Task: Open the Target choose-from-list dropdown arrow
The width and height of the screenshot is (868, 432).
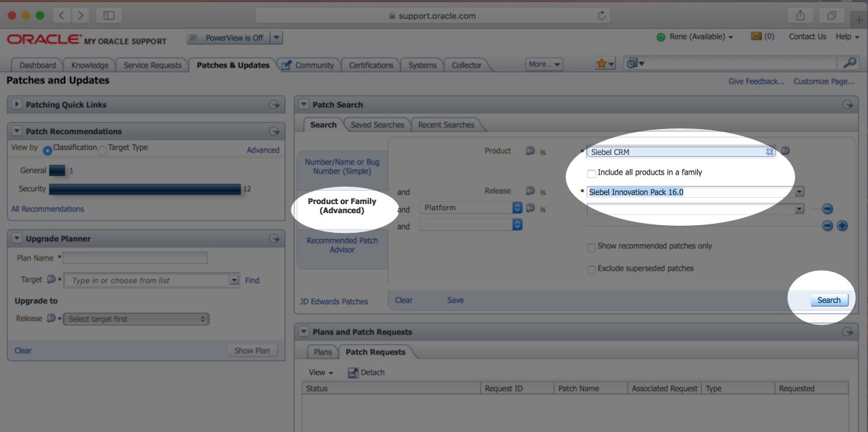Action: coord(234,281)
